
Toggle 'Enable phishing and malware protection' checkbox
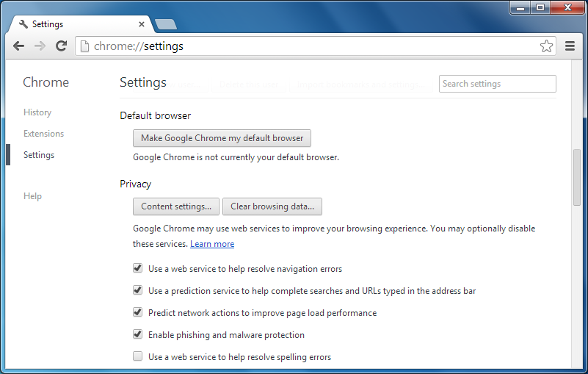click(x=137, y=334)
